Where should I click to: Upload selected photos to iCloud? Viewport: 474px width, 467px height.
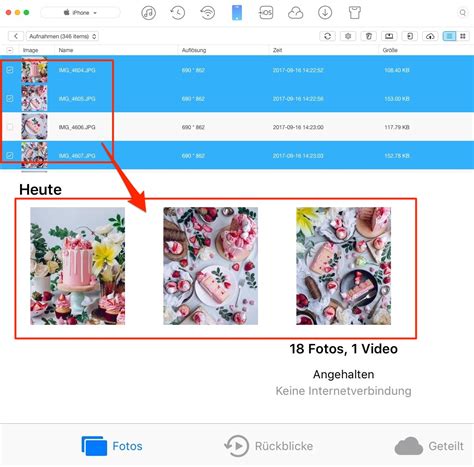coord(430,36)
